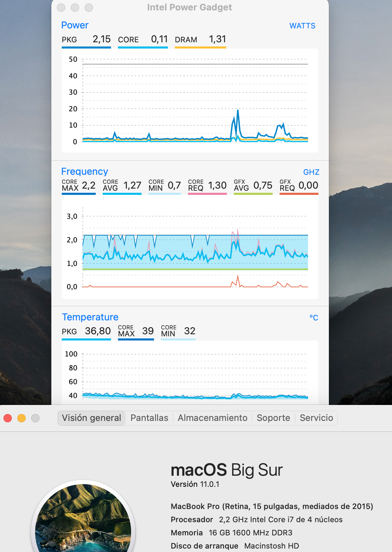The height and width of the screenshot is (552, 392).
Task: Click the macOS Big Sur title text
Action: coord(227,470)
